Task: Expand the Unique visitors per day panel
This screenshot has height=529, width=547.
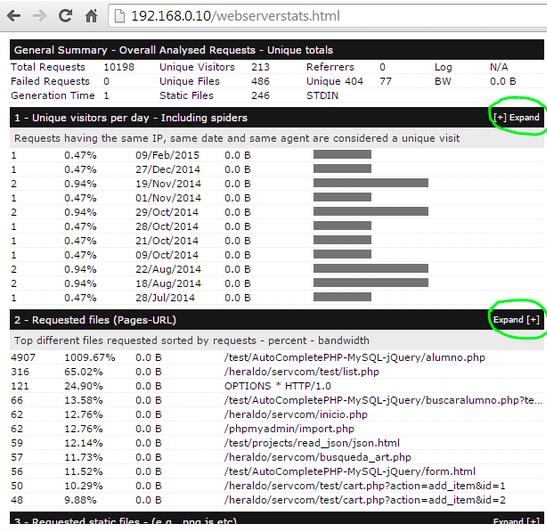Action: pos(517,118)
